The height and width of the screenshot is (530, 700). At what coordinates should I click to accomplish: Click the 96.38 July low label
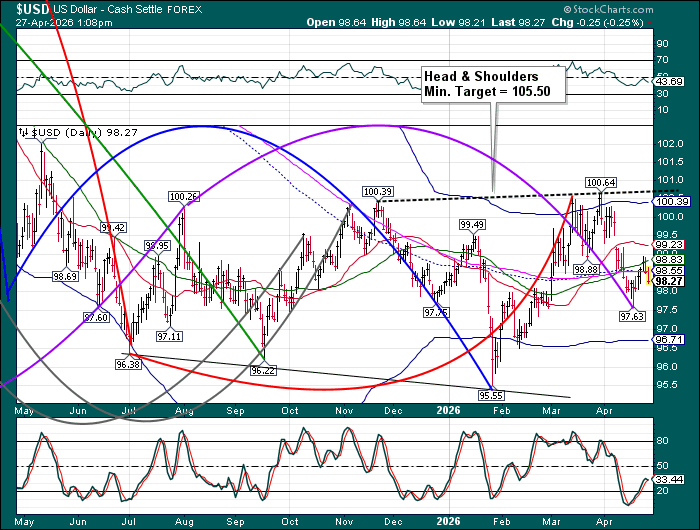coord(126,365)
